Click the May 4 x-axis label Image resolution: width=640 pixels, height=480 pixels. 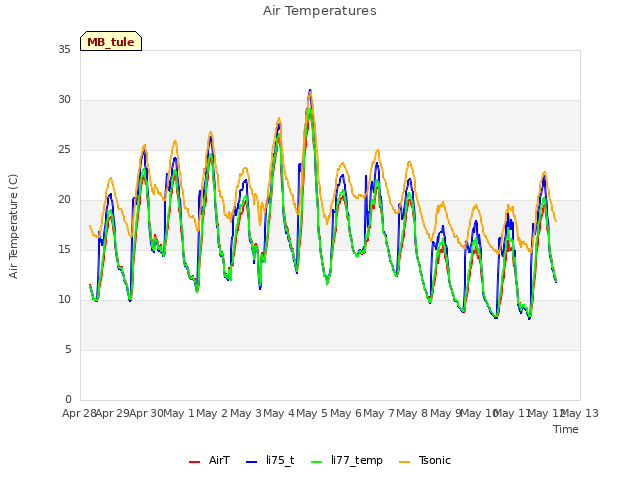point(279,413)
